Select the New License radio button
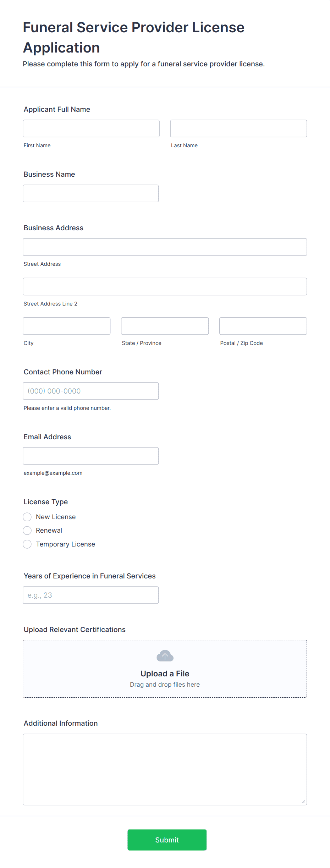Screen dimensions: 330x868 pos(27,517)
